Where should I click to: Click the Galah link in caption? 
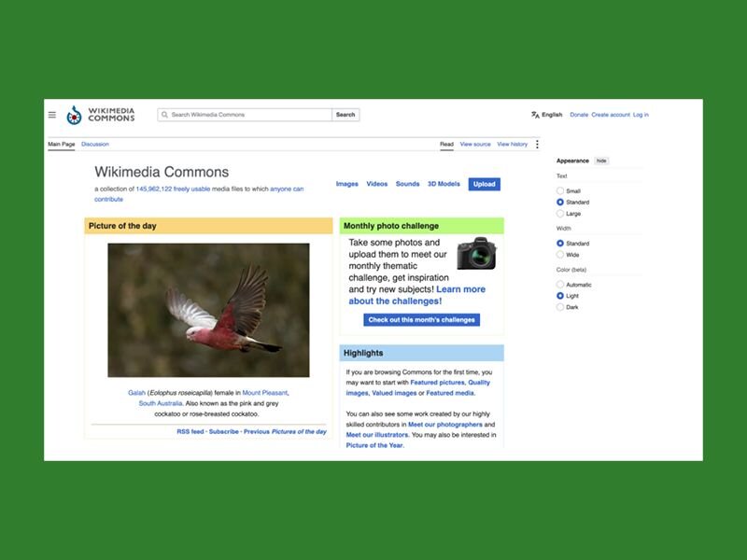pos(136,393)
